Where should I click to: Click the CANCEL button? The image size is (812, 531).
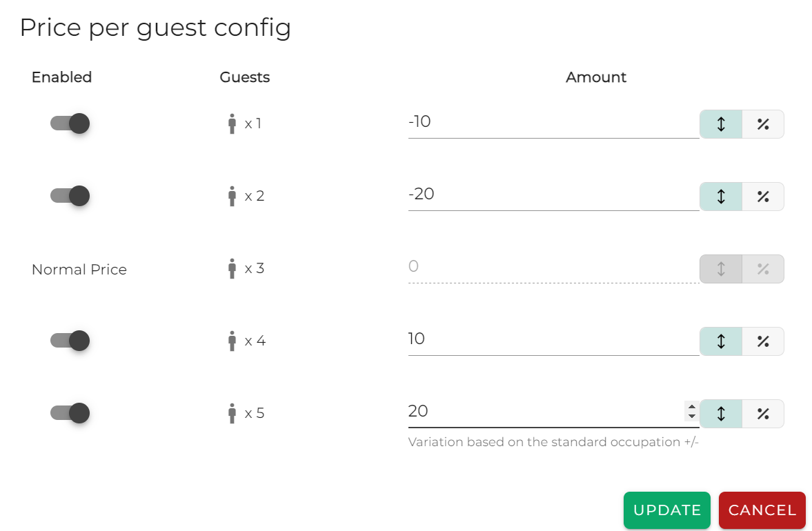pyautogui.click(x=762, y=510)
